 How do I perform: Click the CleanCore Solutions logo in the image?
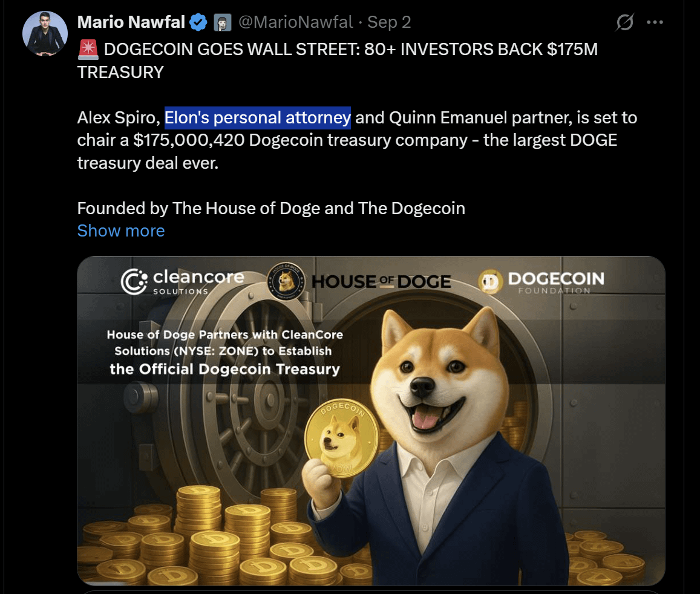pyautogui.click(x=182, y=282)
